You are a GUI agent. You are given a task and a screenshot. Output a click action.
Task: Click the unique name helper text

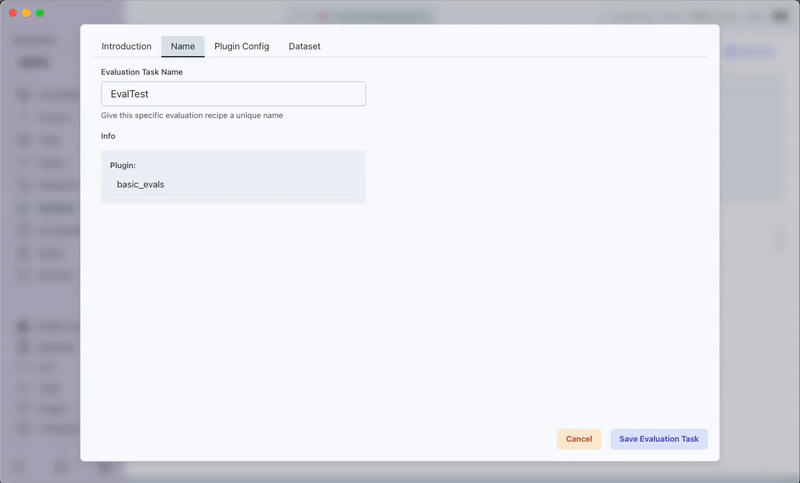192,116
